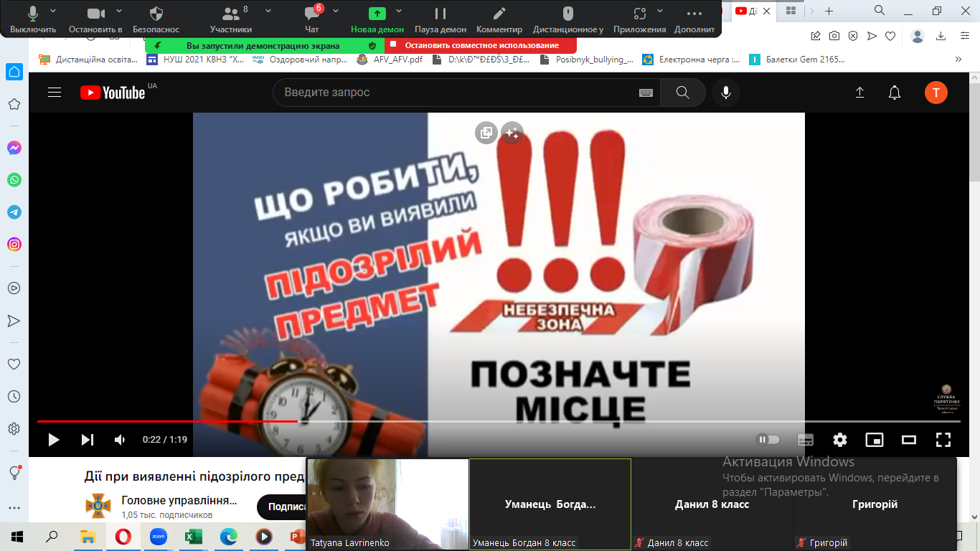Screen dimensions: 980x551
Task: Click the voice search microphone icon
Action: click(x=726, y=93)
